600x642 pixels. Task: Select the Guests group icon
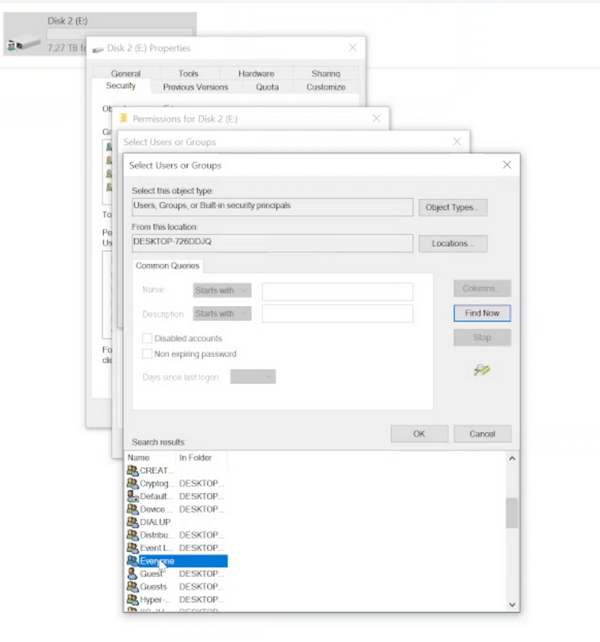(132, 587)
